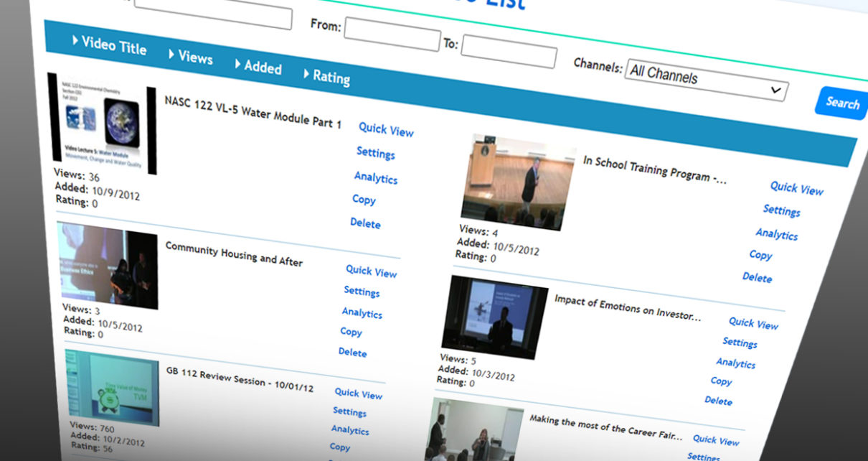The image size is (868, 461).
Task: Open Community Housing and After thumbnail
Action: tap(109, 266)
